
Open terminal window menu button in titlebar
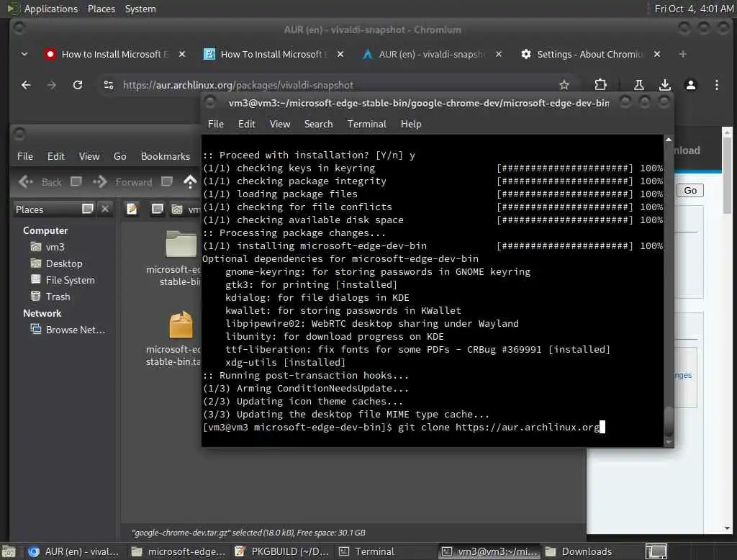(x=210, y=102)
